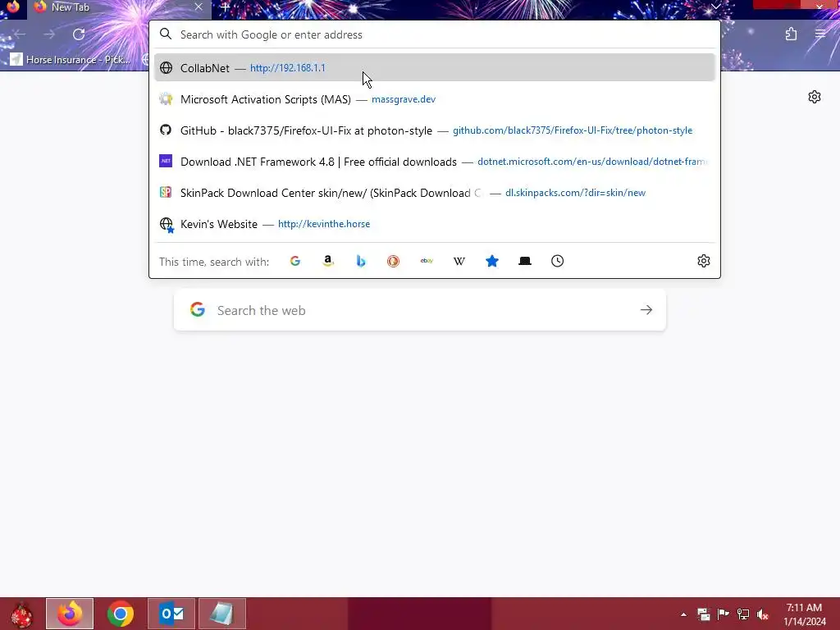Image resolution: width=840 pixels, height=630 pixels.
Task: Open new tab page personalize gear
Action: (815, 97)
